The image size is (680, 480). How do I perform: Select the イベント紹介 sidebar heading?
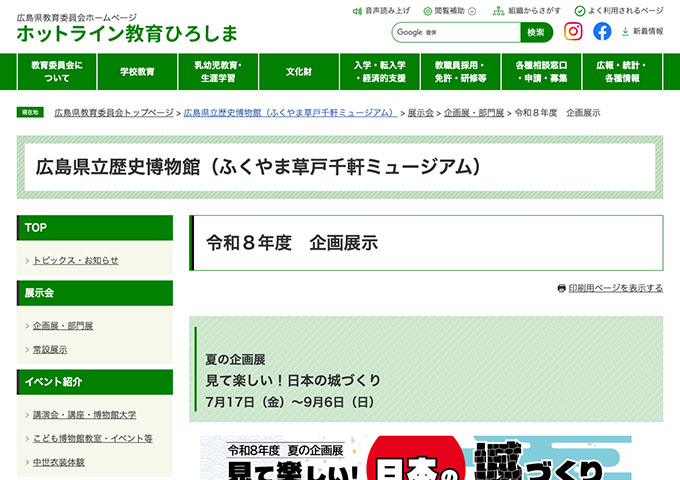(x=95, y=382)
